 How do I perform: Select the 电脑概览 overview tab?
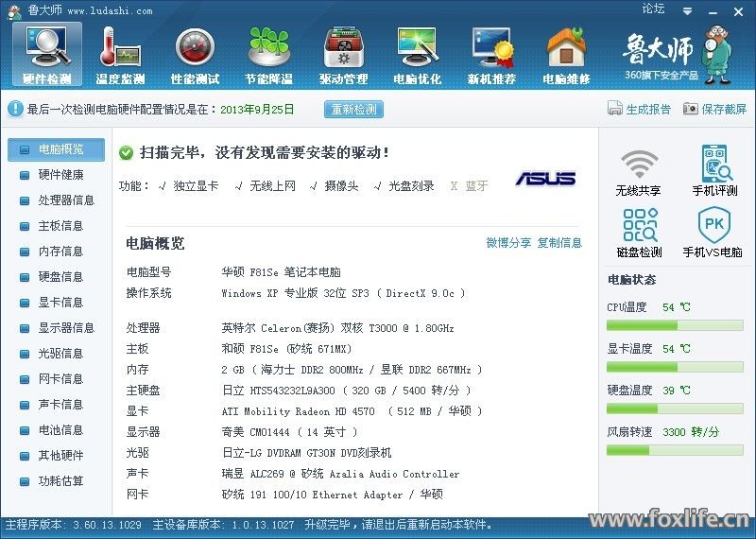[56, 149]
